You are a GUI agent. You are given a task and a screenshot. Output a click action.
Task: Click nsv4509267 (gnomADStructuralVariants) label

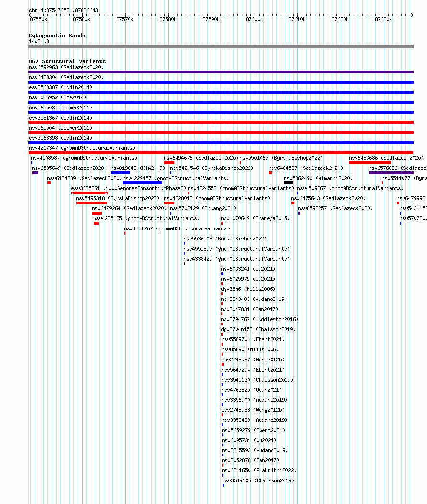click(350, 188)
